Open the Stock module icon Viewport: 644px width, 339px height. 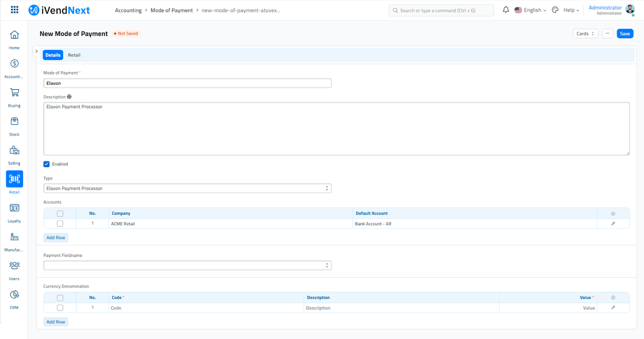tap(14, 121)
